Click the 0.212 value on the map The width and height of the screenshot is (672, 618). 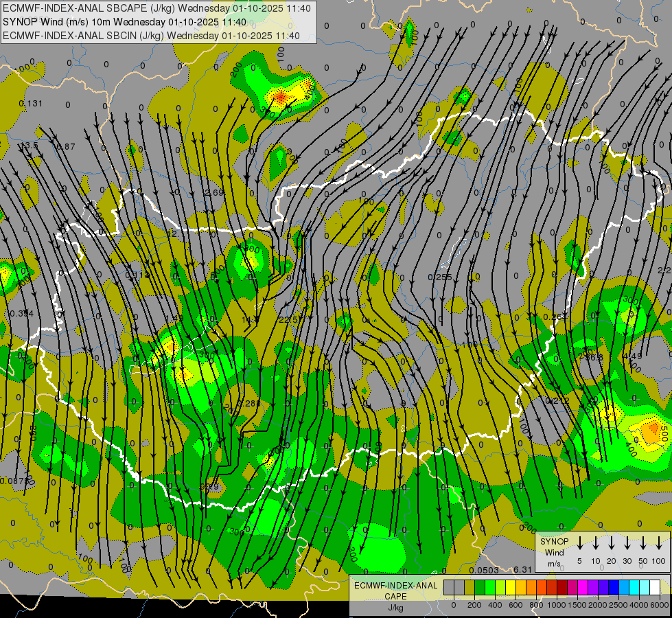coord(557,401)
